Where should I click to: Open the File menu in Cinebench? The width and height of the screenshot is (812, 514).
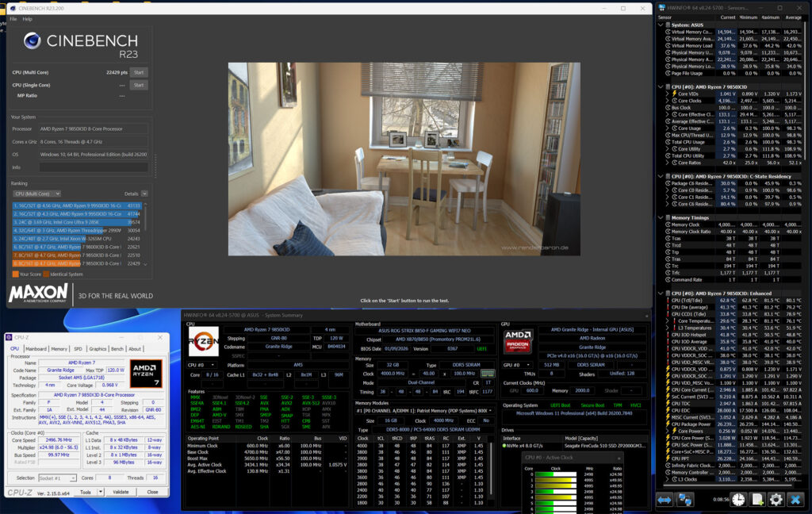tap(13, 18)
